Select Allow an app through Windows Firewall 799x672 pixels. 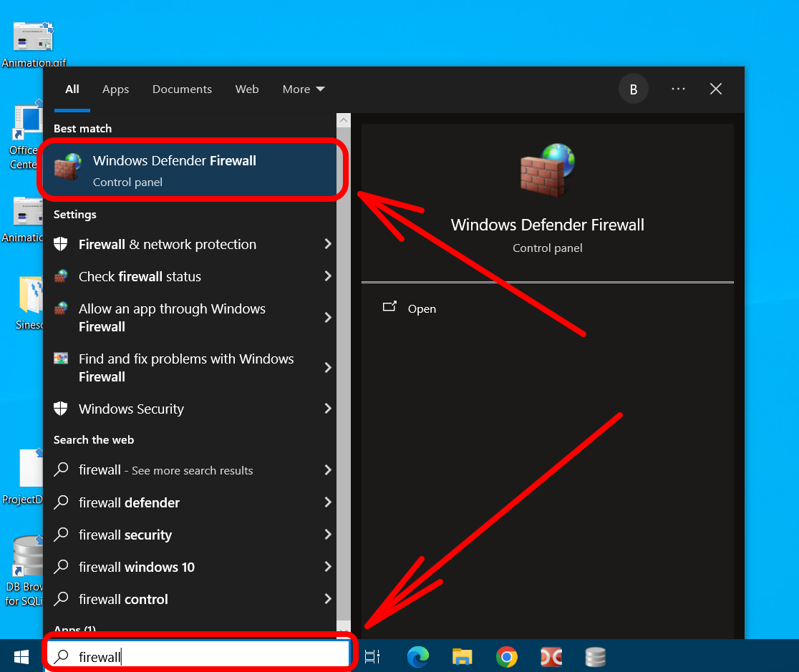[x=172, y=318]
